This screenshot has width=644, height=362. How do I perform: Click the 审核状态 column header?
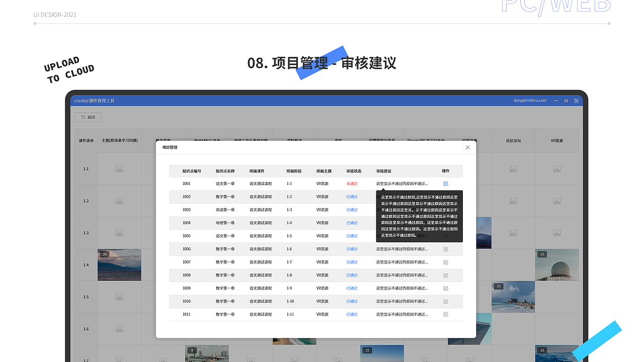pos(354,171)
